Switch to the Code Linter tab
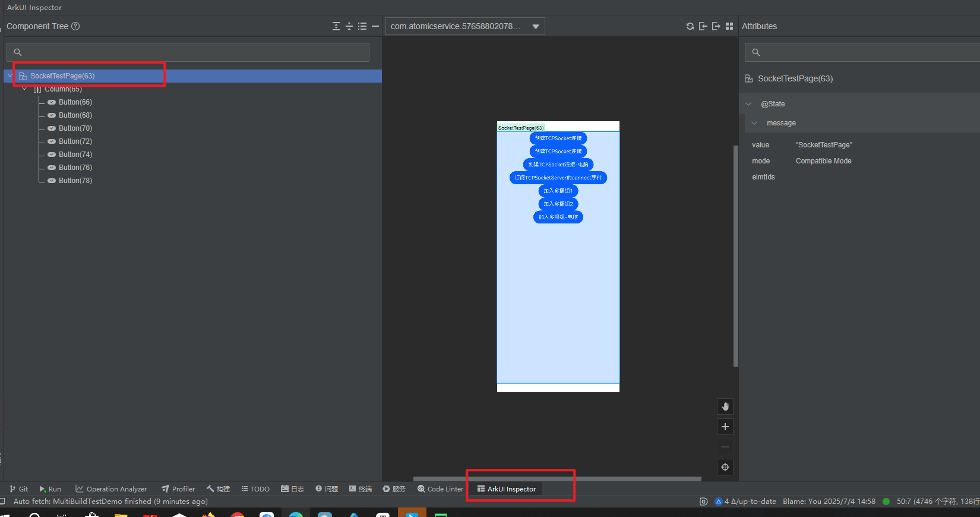Viewport: 980px width, 517px height. [440, 489]
